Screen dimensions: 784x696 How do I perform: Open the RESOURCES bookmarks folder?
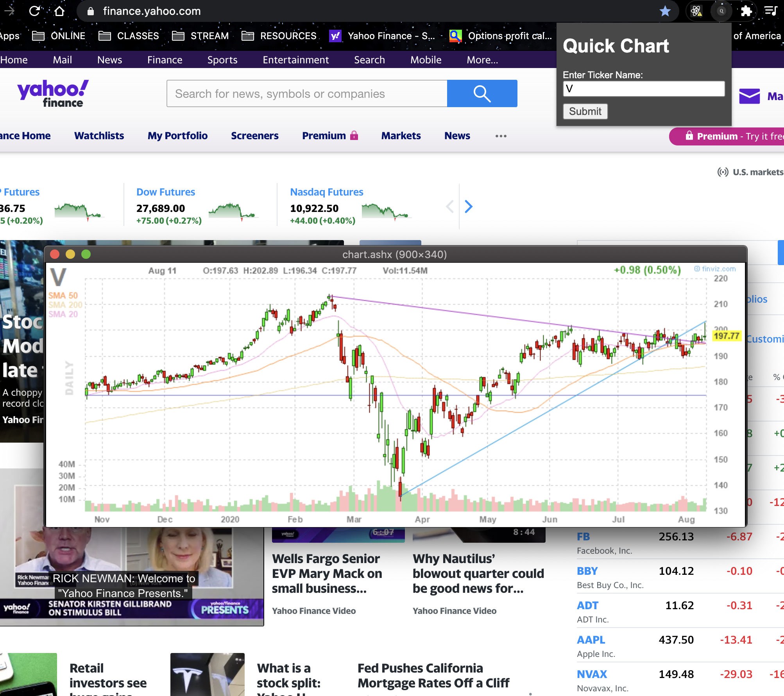279,36
